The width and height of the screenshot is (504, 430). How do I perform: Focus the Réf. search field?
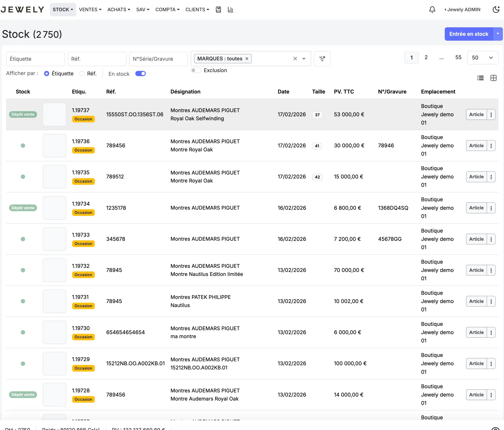pyautogui.click(x=97, y=59)
